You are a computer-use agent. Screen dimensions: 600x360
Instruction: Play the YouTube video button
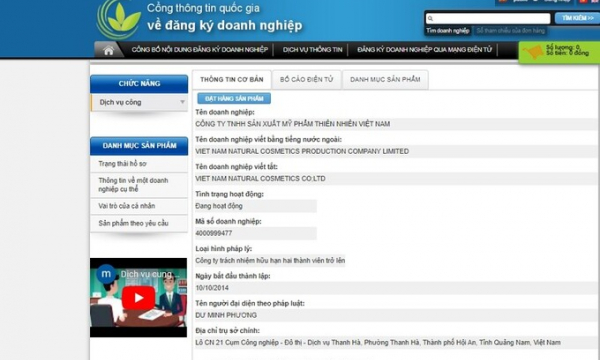(139, 298)
